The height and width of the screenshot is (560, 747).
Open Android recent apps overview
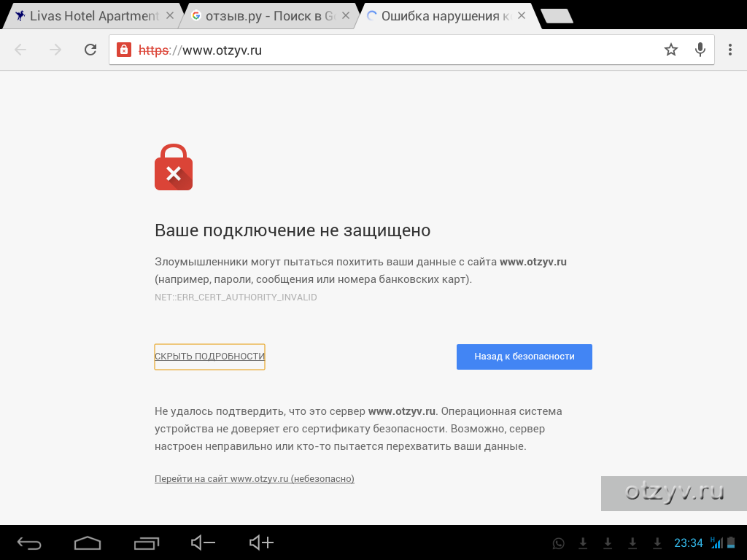[x=146, y=542]
